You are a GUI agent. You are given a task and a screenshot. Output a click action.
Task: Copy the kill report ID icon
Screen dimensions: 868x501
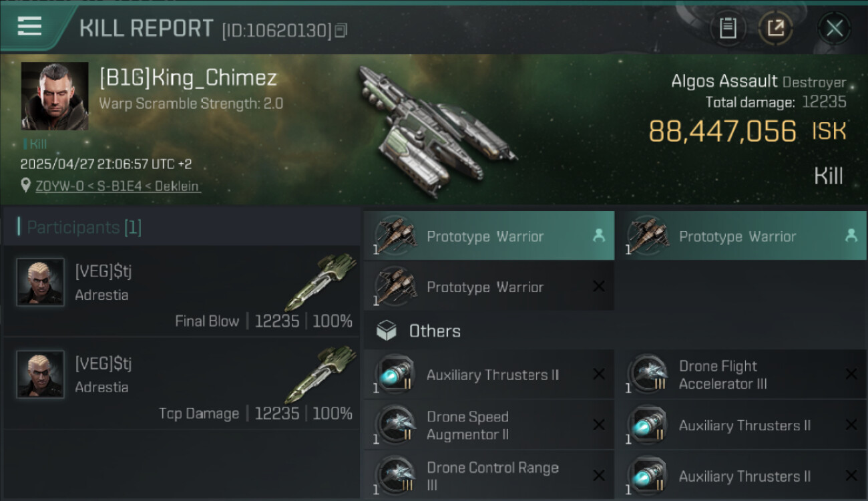(341, 30)
